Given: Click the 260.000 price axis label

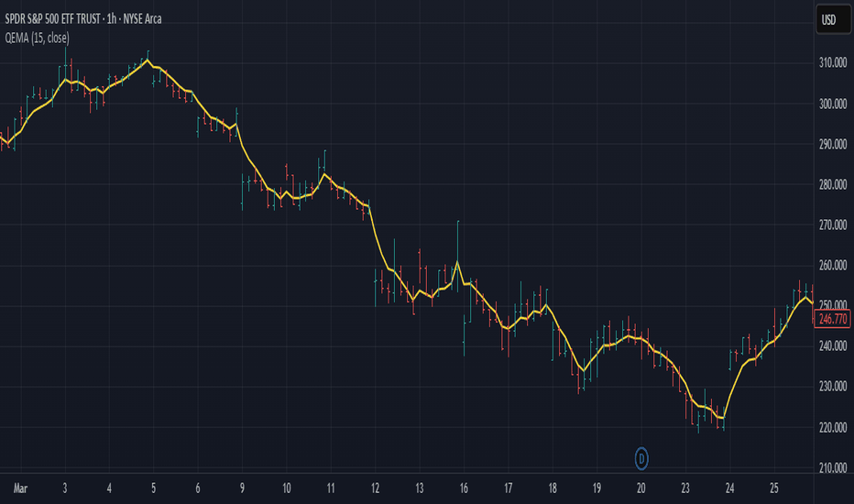Looking at the screenshot, I should click(833, 266).
